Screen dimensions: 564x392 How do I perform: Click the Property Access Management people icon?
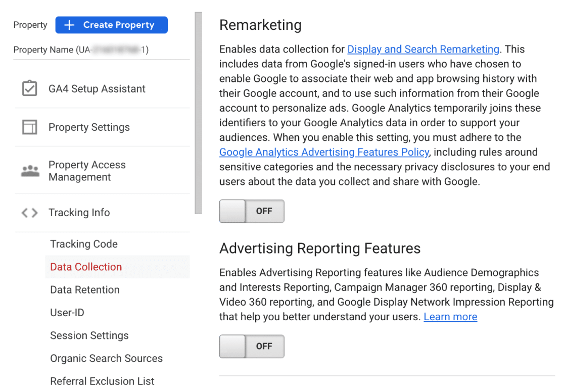[x=30, y=171]
